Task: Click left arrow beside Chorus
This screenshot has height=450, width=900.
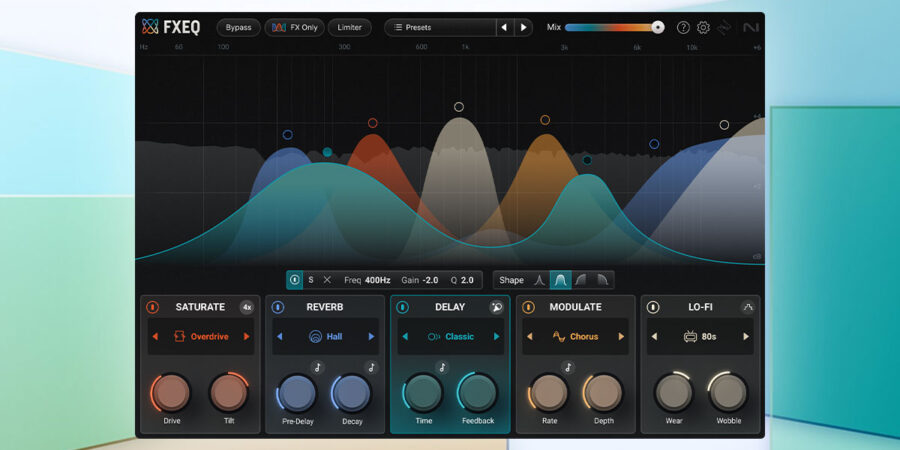Action: click(529, 336)
